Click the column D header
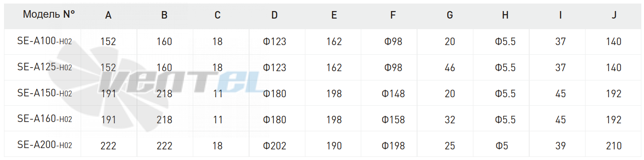The image size is (644, 160). point(275,15)
